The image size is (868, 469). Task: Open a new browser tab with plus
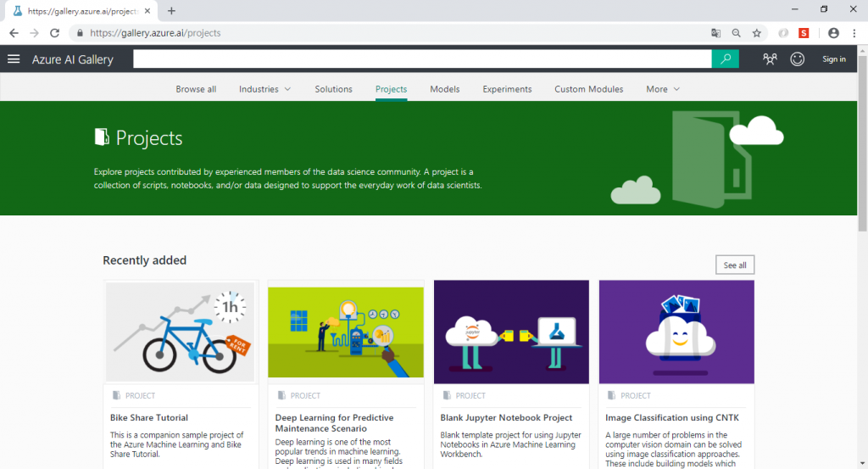tap(171, 10)
